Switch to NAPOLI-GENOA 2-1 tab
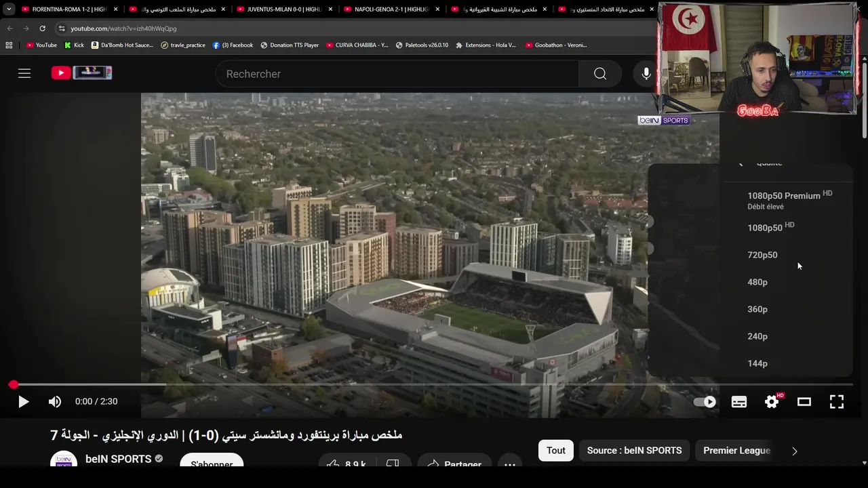The height and width of the screenshot is (488, 868). [x=391, y=9]
